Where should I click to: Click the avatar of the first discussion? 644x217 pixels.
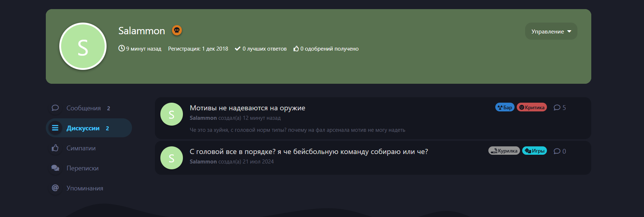[172, 114]
